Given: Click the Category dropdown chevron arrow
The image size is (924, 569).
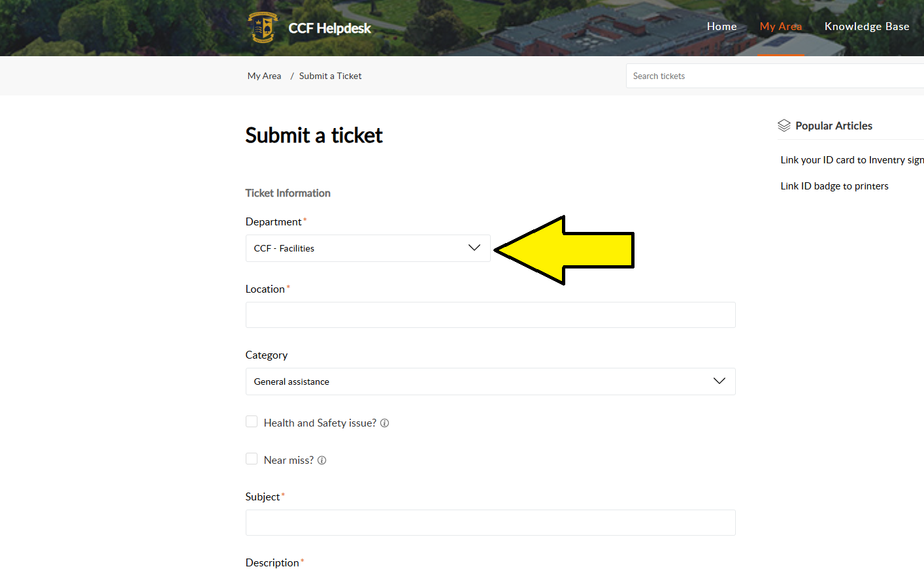Looking at the screenshot, I should 719,381.
